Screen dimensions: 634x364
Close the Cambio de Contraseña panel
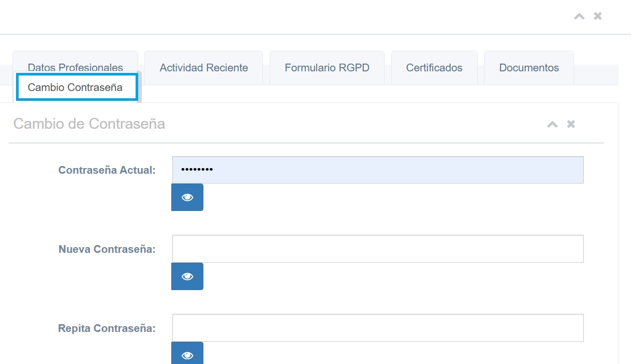tap(571, 124)
